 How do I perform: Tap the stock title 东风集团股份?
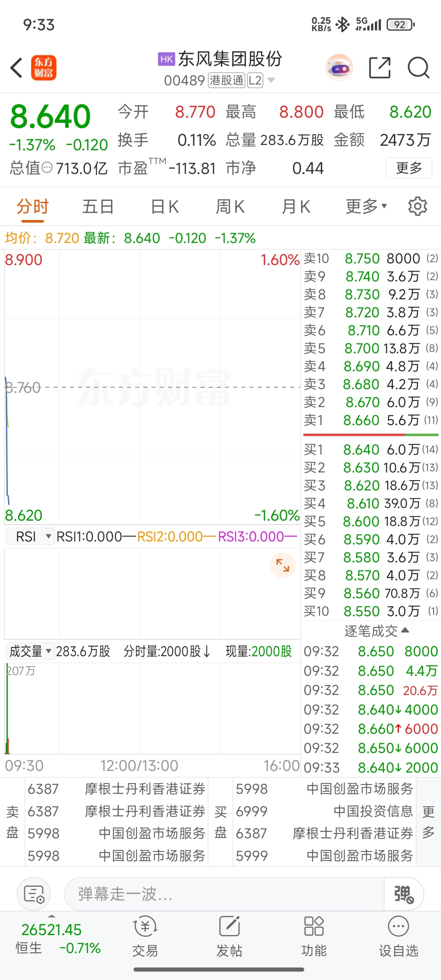point(230,59)
